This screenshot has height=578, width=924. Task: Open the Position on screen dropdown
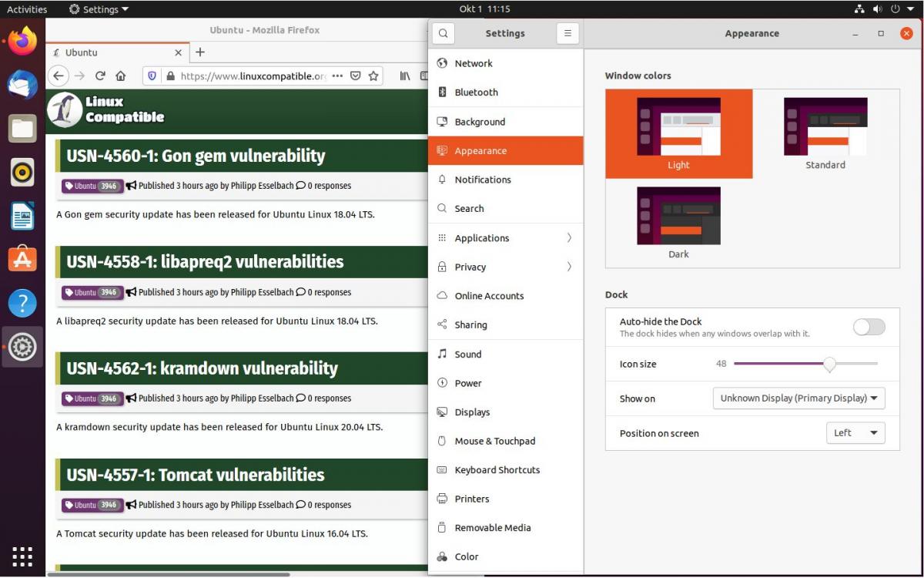point(855,433)
